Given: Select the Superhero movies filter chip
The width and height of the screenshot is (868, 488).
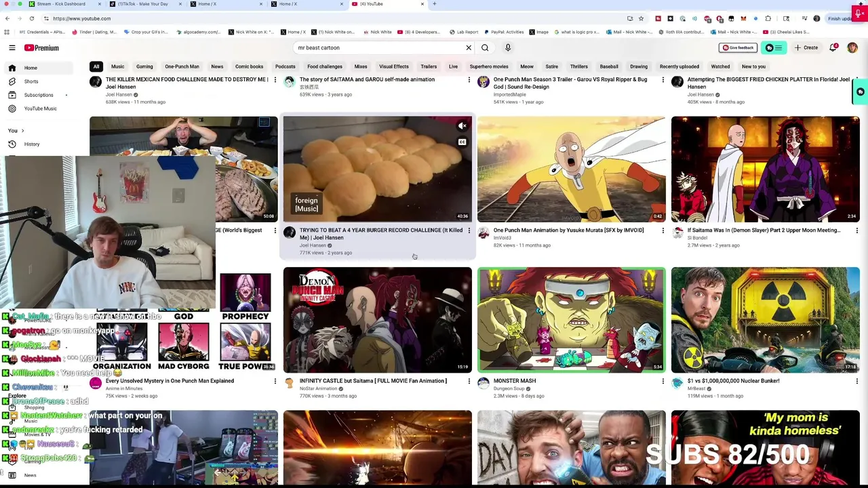Looking at the screenshot, I should pos(489,66).
